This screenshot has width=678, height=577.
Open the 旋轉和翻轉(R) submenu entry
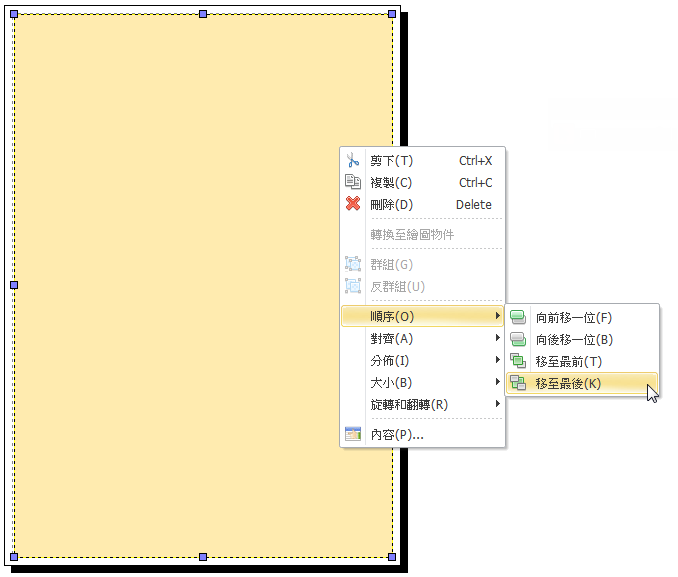point(422,404)
